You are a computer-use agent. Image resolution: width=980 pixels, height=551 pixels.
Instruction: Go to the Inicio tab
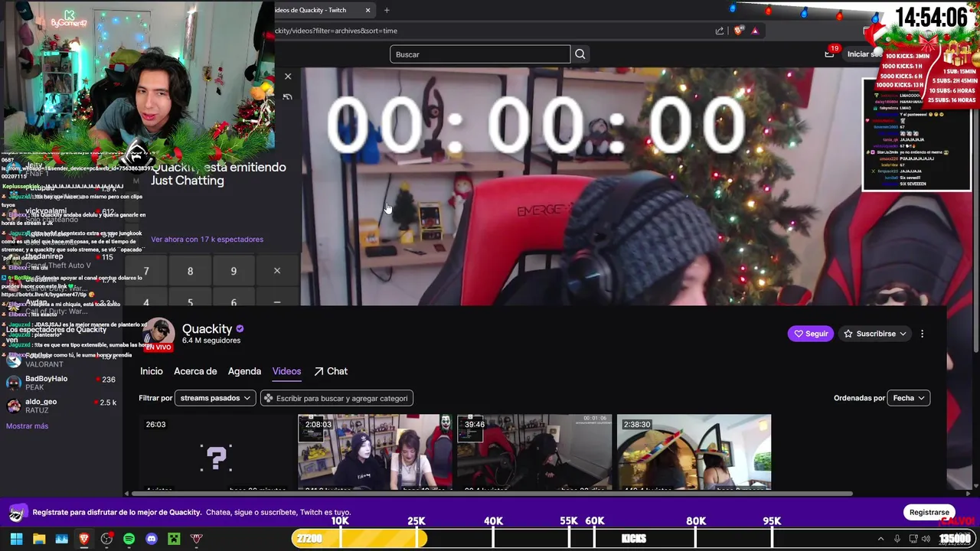[x=152, y=371]
